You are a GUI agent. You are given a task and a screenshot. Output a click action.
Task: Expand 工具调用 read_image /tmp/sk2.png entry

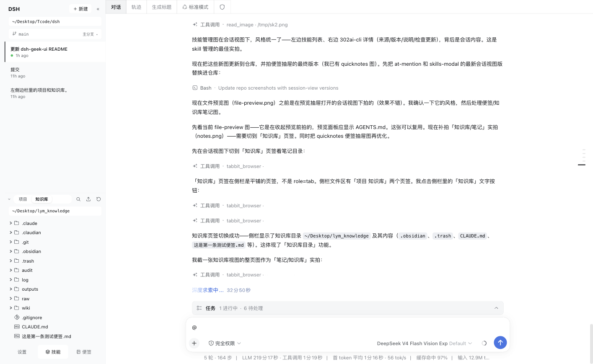[240, 25]
